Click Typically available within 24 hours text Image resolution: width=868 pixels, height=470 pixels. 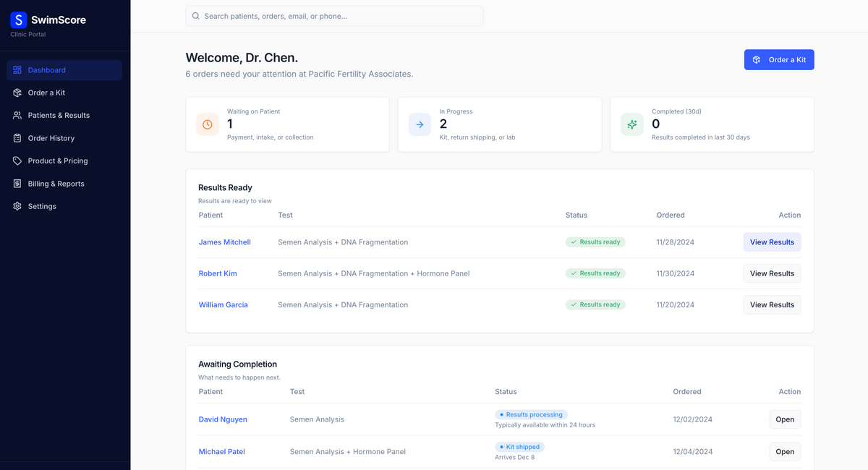click(545, 425)
